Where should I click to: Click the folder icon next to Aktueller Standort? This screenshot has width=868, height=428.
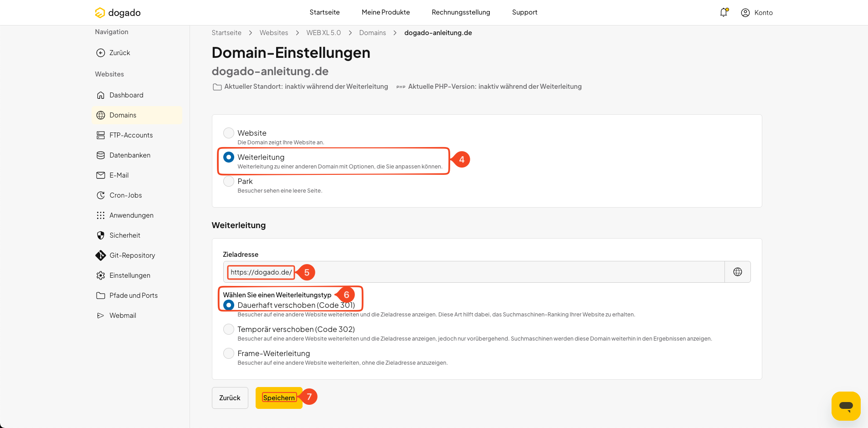tap(217, 87)
